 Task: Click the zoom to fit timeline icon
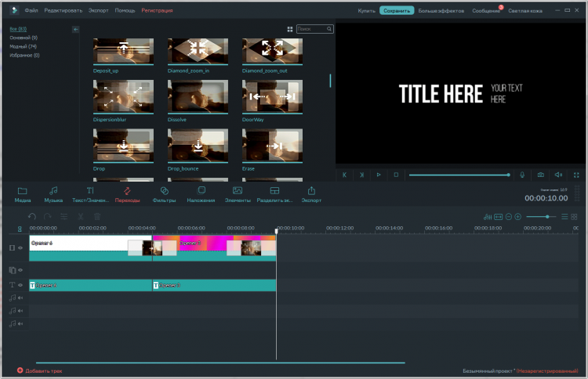[x=499, y=217]
